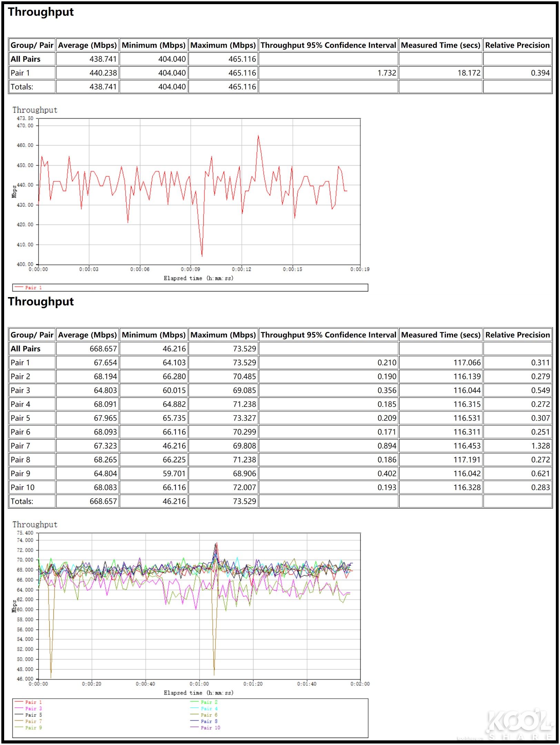Select the 67.965 average cell
560x745 pixels.
click(x=88, y=418)
